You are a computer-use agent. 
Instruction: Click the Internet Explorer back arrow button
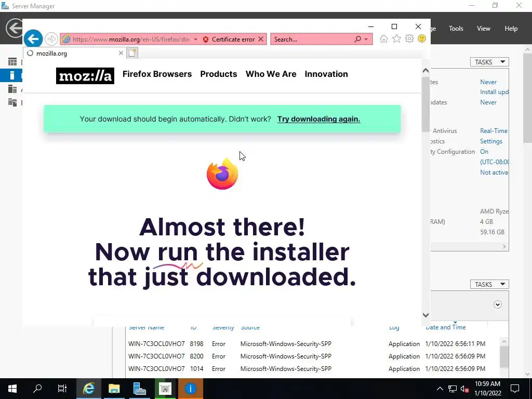tap(33, 39)
